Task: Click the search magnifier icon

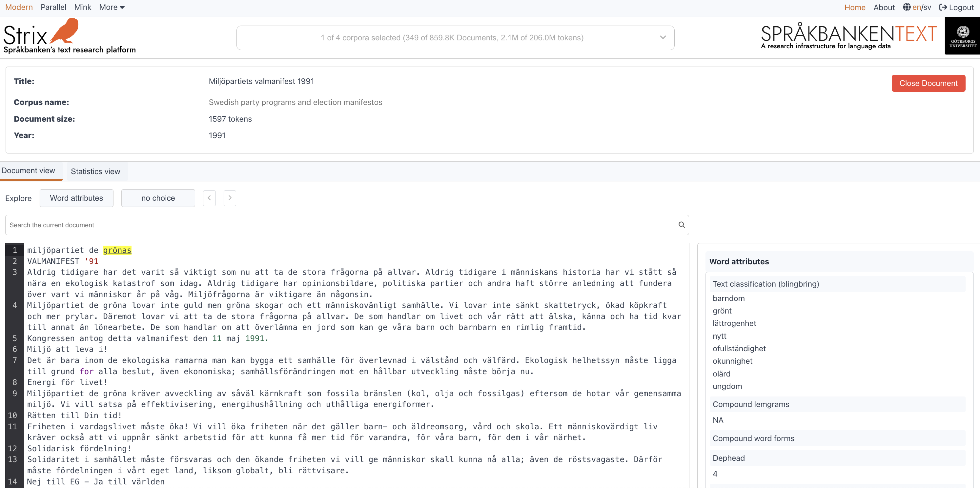Action: tap(681, 225)
